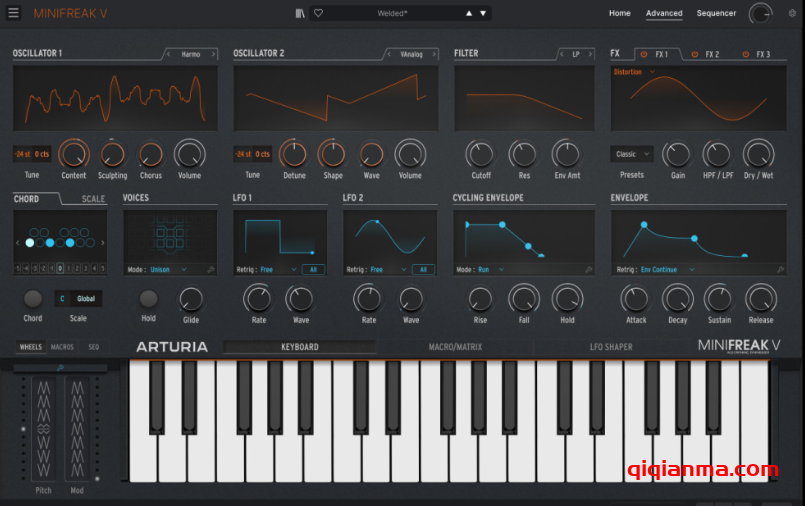Viewport: 805px width, 506px height.
Task: Toggle LFO 1 All button
Action: pos(313,269)
